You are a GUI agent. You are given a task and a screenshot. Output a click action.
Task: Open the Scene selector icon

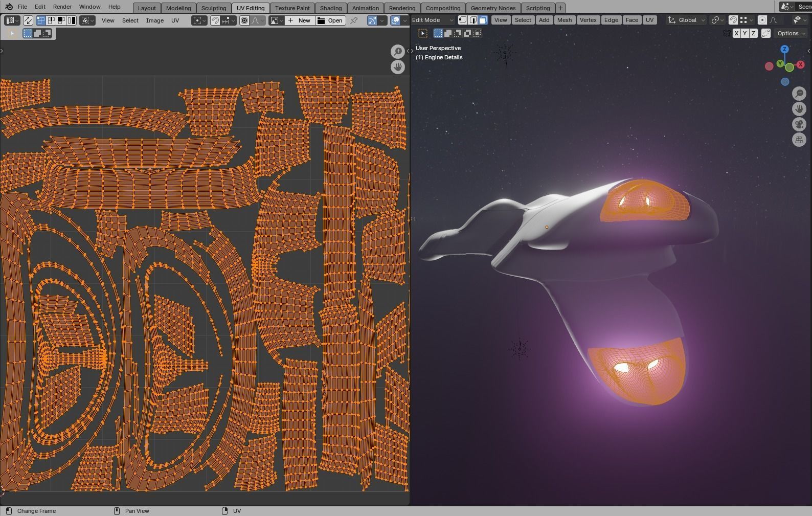tap(786, 7)
